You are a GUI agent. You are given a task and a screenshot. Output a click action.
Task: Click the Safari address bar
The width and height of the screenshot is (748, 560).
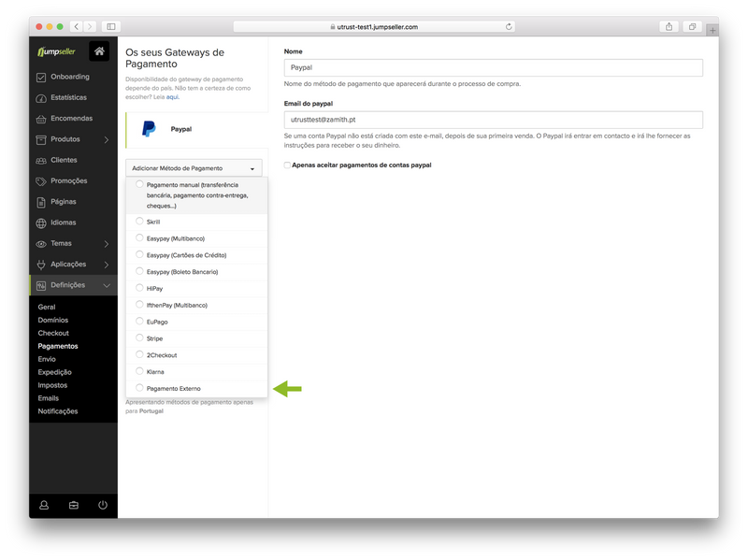pyautogui.click(x=373, y=27)
